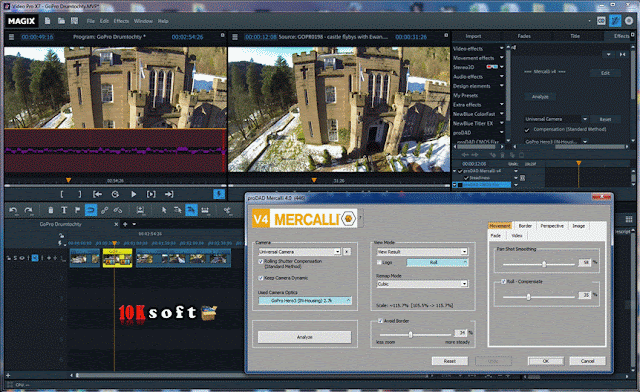Image resolution: width=640 pixels, height=392 pixels.
Task: Switch to the Fades tab
Action: click(524, 36)
